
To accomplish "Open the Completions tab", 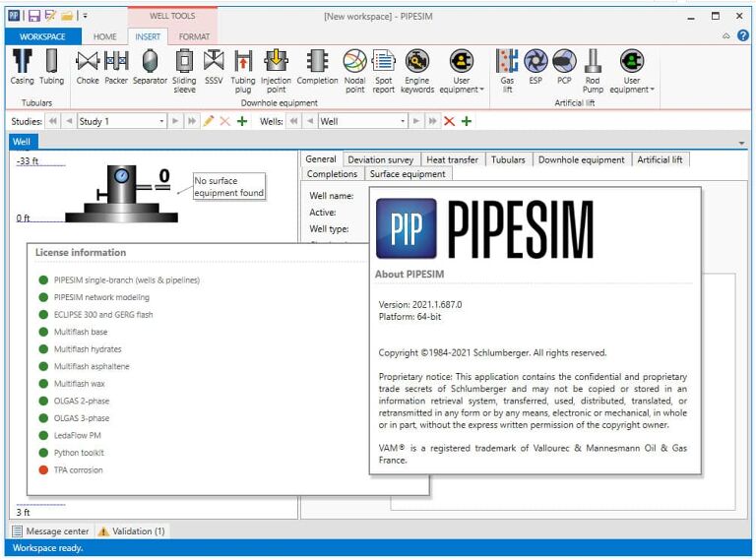I will pyautogui.click(x=332, y=174).
